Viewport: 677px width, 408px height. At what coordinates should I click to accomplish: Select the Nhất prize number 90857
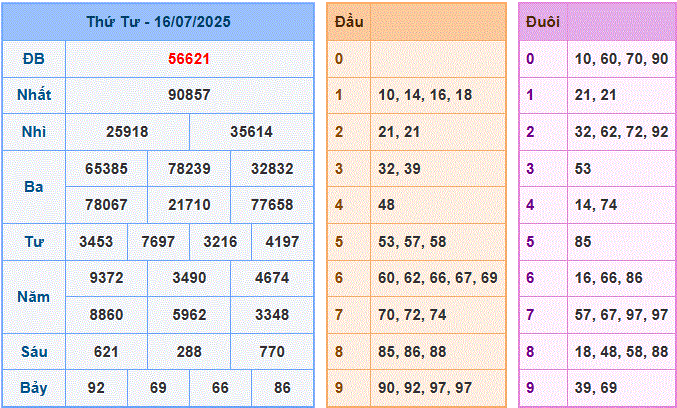click(x=189, y=95)
